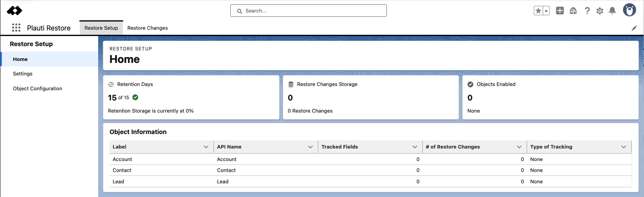
Task: Switch to the Restore Setup tab
Action: pyautogui.click(x=101, y=28)
